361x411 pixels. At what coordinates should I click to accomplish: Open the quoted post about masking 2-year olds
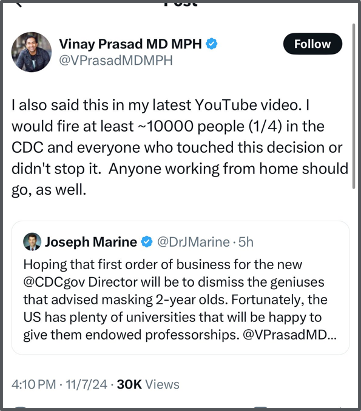coord(180,288)
